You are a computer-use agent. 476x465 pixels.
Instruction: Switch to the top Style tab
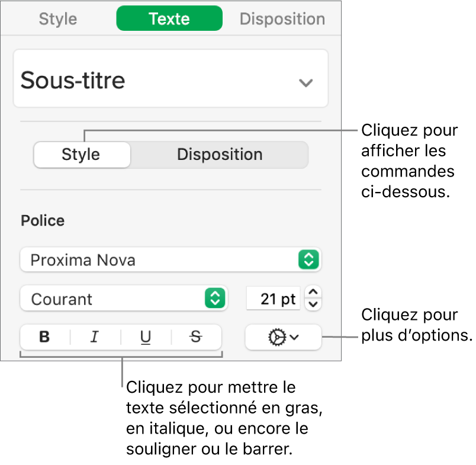pyautogui.click(x=58, y=18)
